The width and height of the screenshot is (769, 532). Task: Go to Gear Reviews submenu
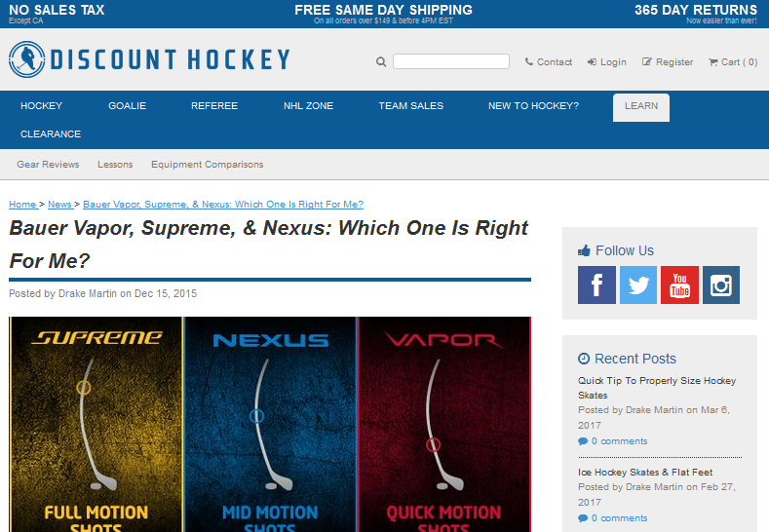tap(48, 165)
